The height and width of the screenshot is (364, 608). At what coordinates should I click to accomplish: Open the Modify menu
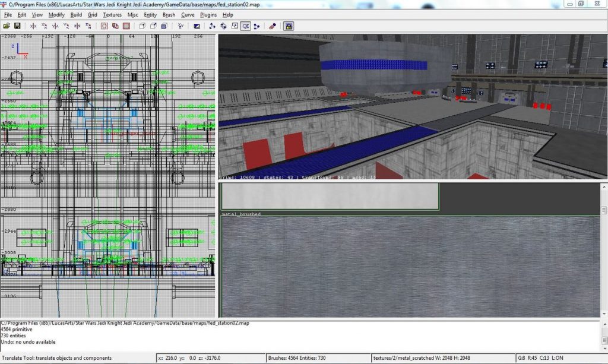click(x=56, y=15)
